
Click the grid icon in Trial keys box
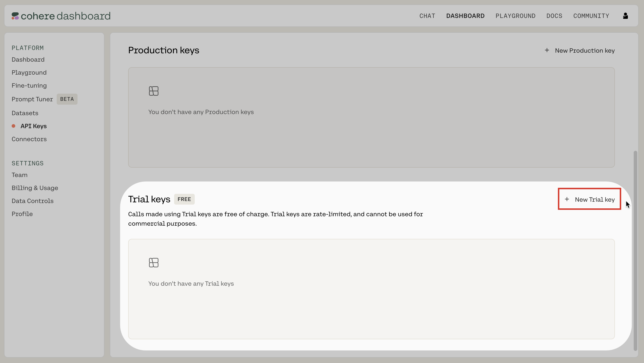[x=153, y=262]
